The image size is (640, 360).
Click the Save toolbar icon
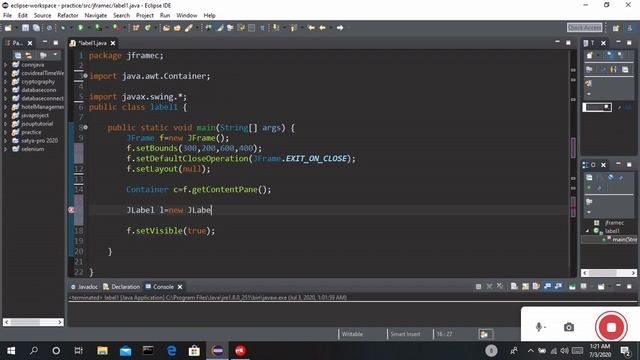[x=25, y=28]
